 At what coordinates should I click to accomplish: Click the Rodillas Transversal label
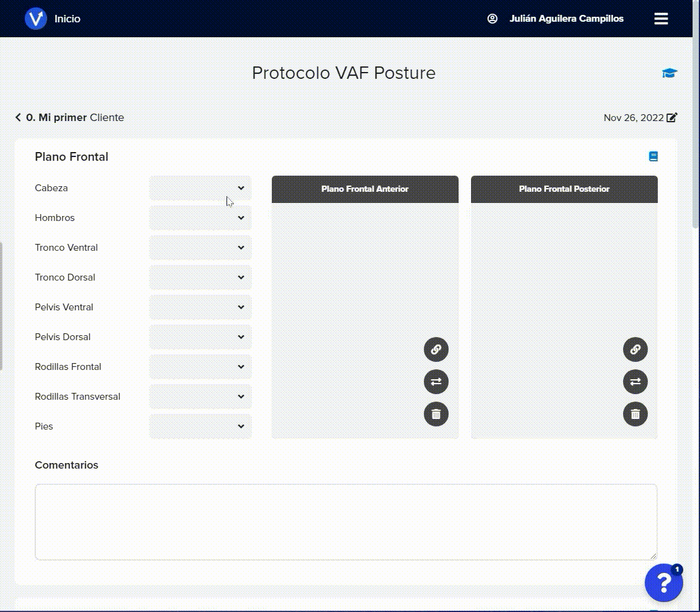point(77,397)
